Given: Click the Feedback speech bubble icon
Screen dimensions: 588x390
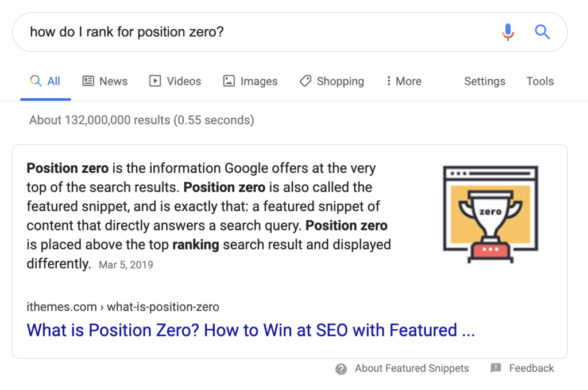Looking at the screenshot, I should 495,368.
